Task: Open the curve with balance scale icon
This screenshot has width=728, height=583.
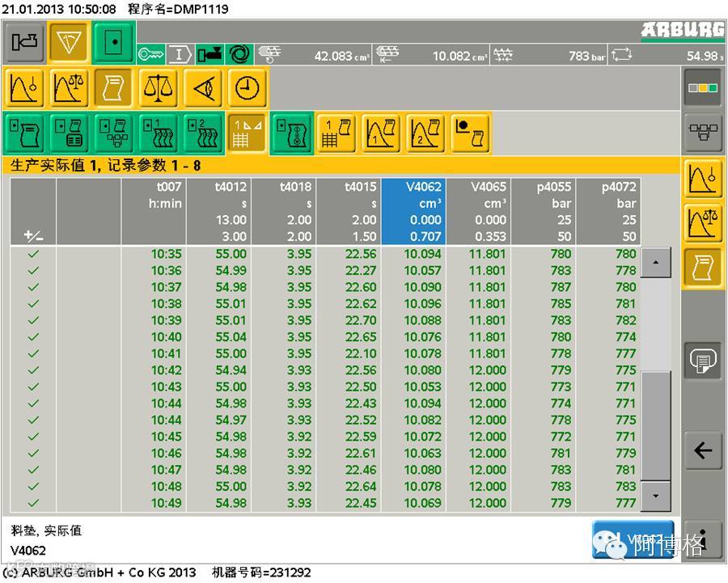Action: coord(69,87)
